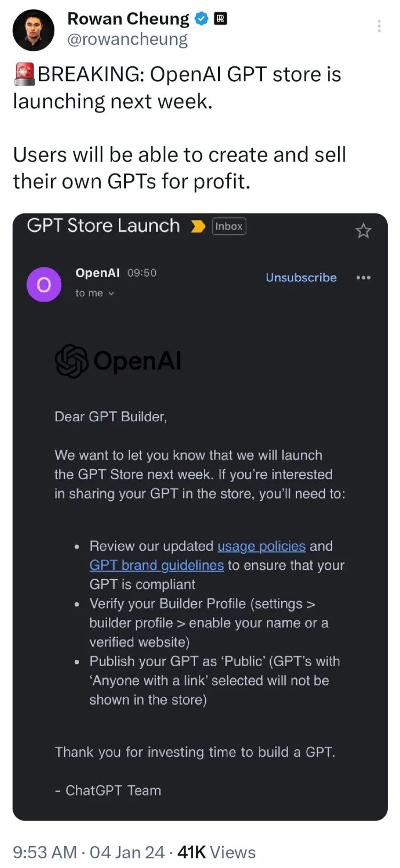Open the tweet's three-dot more options menu
Viewport: 400px width, 868px height.
pos(379,26)
